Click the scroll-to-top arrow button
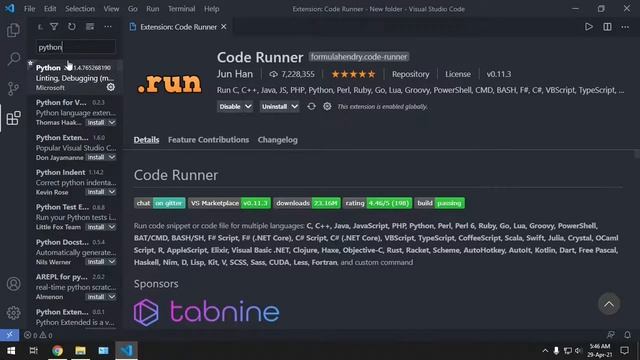Image resolution: width=640 pixels, height=360 pixels. (609, 304)
